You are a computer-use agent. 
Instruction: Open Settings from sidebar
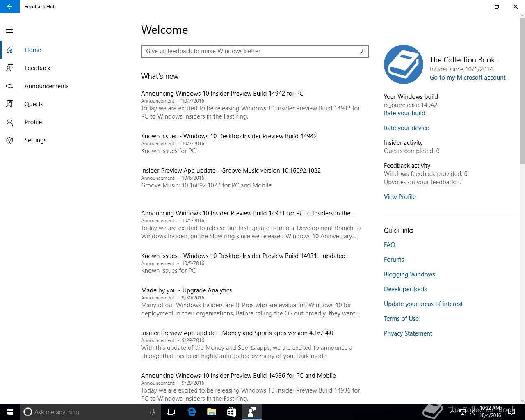pos(35,140)
